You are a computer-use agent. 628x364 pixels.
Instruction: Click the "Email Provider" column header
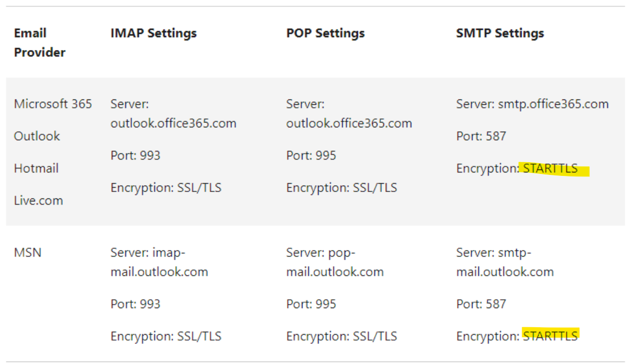pos(39,43)
